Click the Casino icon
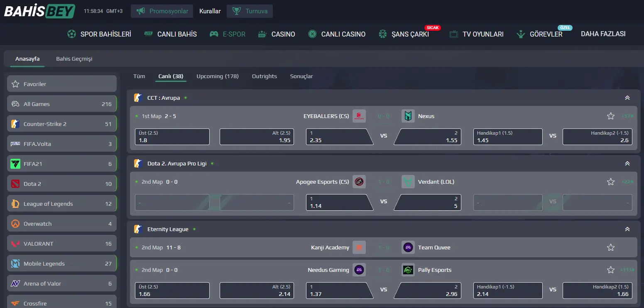The image size is (644, 308). [x=262, y=34]
